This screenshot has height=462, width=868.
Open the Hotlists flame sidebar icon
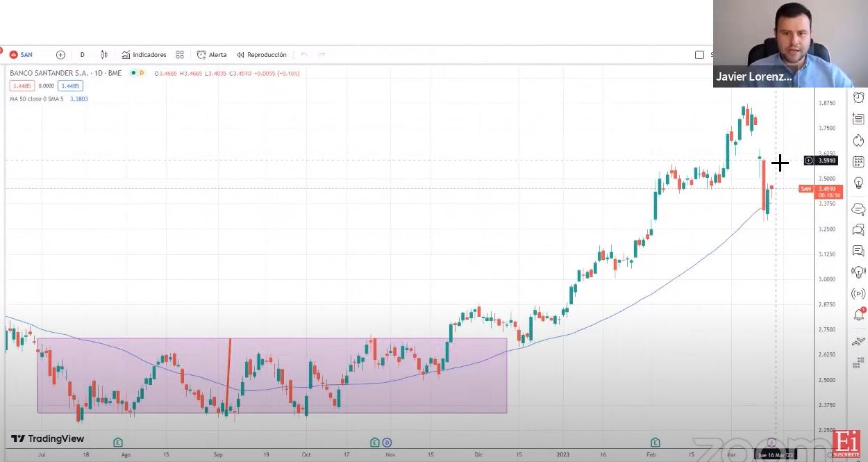click(x=858, y=140)
